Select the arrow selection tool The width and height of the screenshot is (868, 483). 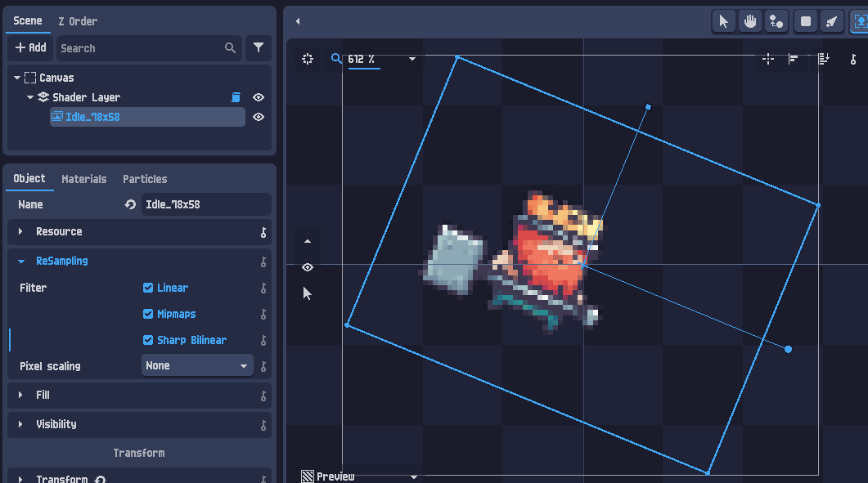723,20
